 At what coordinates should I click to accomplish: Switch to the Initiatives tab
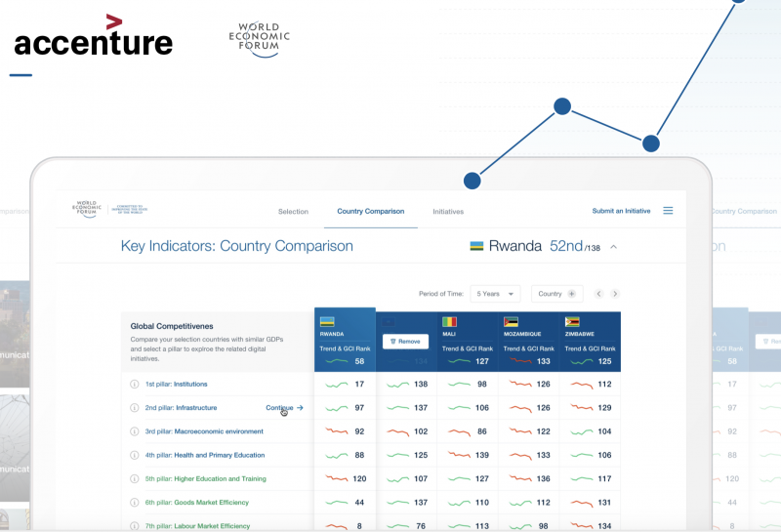click(x=448, y=212)
